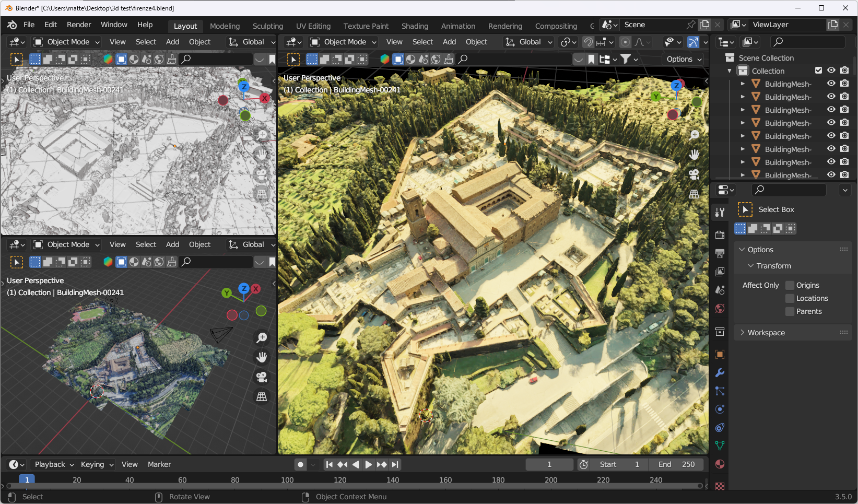Image resolution: width=858 pixels, height=504 pixels.
Task: Open the View Layer properties tab
Action: (720, 272)
